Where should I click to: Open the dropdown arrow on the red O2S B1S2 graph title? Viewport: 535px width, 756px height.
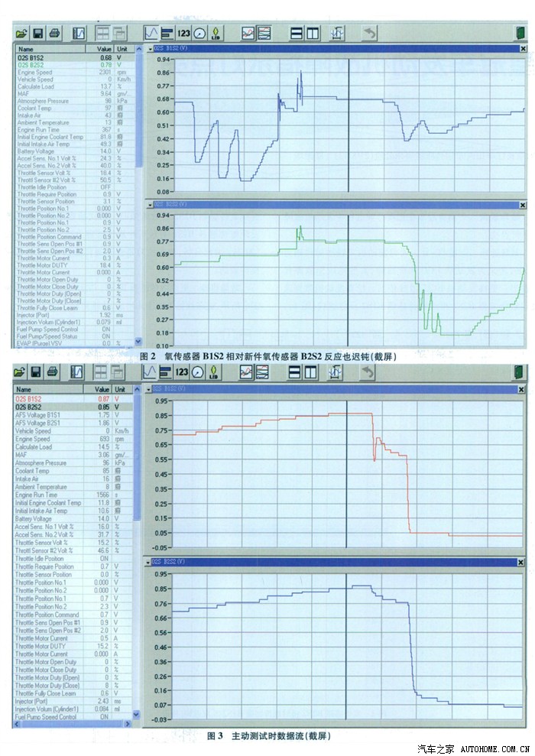(148, 389)
